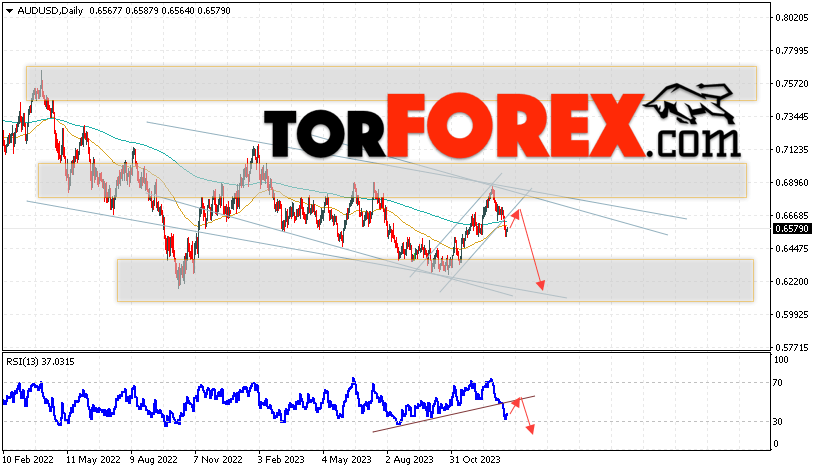
Task: Select the AUDUSD,Daily chart title
Action: [x=50, y=10]
